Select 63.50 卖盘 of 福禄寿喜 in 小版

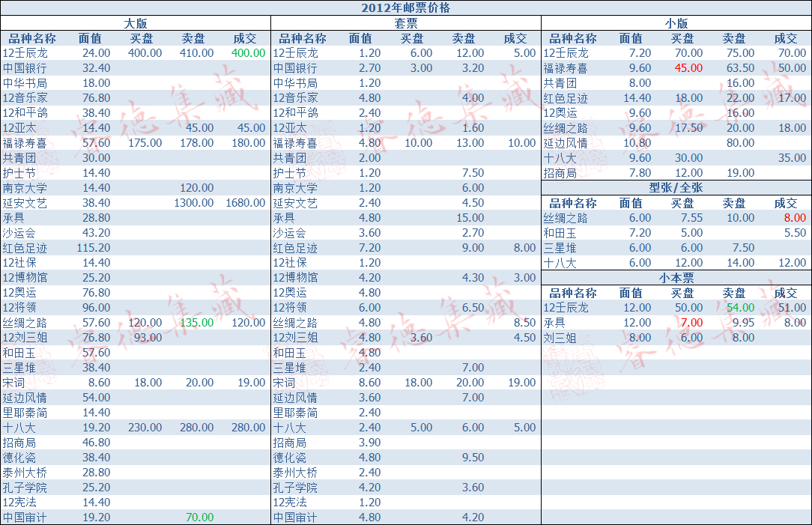(x=741, y=68)
